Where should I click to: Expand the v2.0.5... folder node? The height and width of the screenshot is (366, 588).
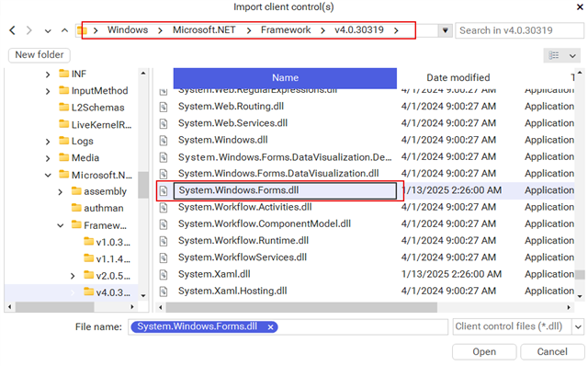coord(73,276)
